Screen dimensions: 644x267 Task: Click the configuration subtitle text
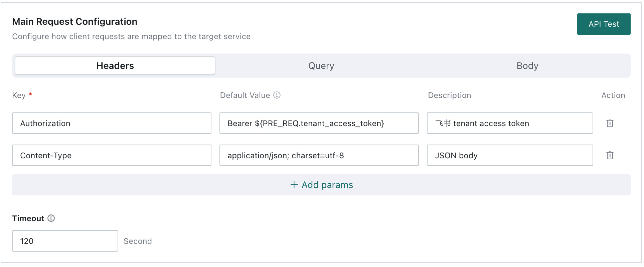tap(131, 36)
